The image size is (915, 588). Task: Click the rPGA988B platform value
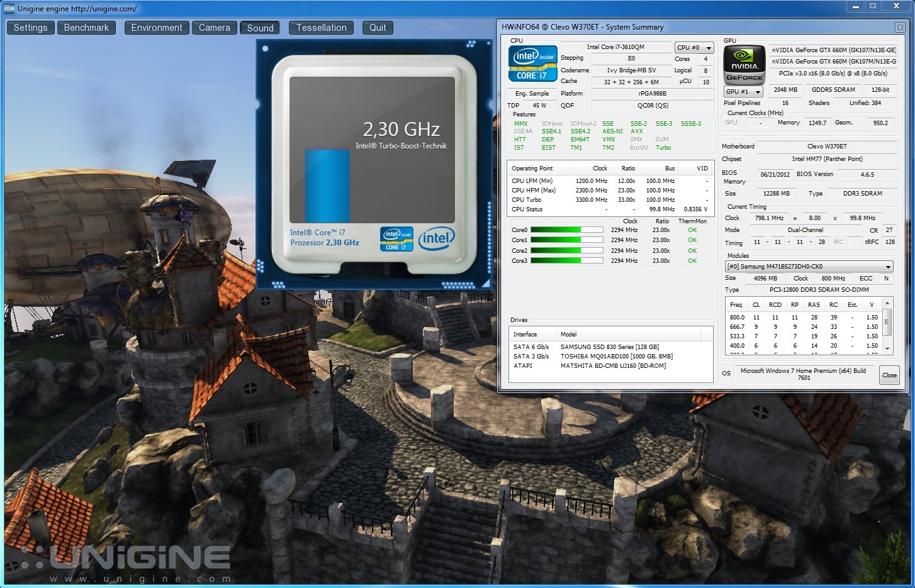coord(652,94)
